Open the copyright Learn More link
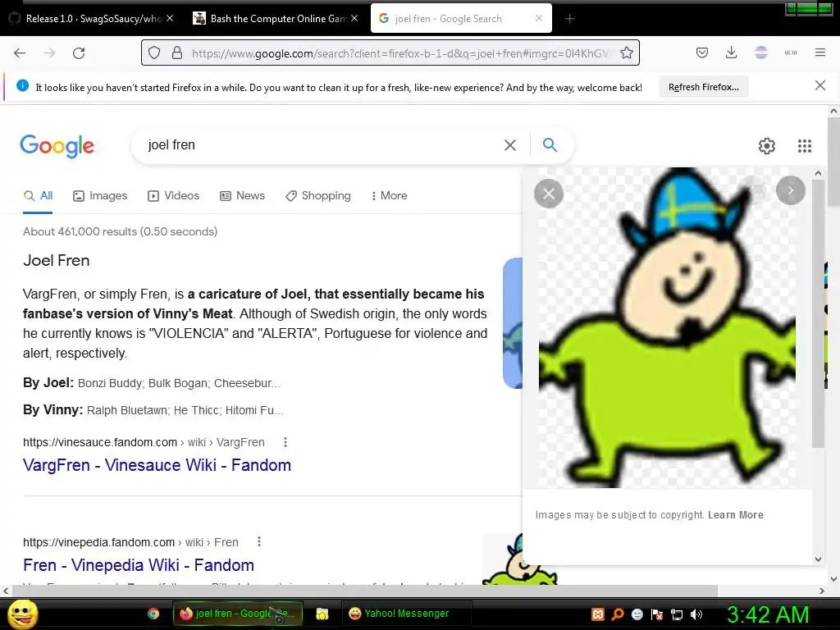This screenshot has height=630, width=840. pyautogui.click(x=736, y=515)
